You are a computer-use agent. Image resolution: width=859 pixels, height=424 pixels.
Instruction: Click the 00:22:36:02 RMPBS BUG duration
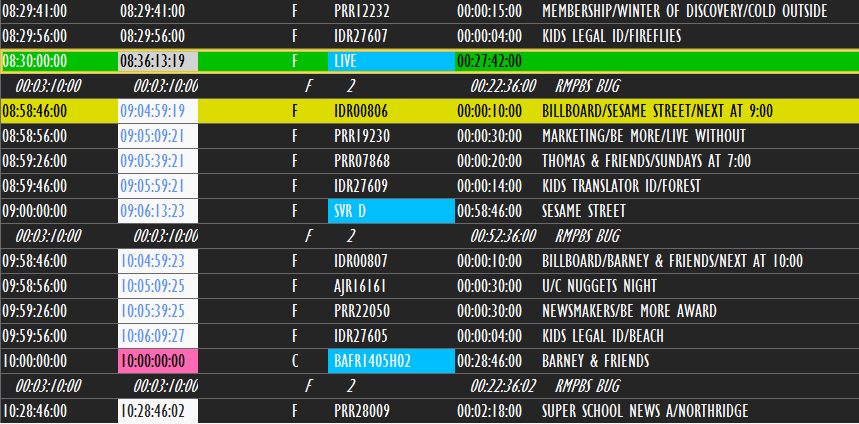pos(503,386)
